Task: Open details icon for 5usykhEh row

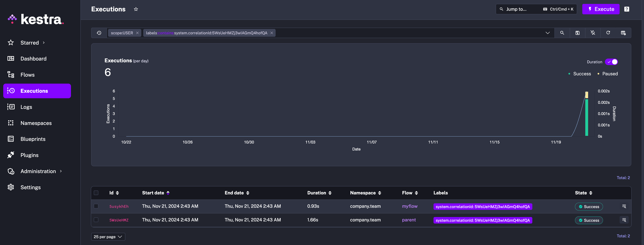Action: (624, 206)
